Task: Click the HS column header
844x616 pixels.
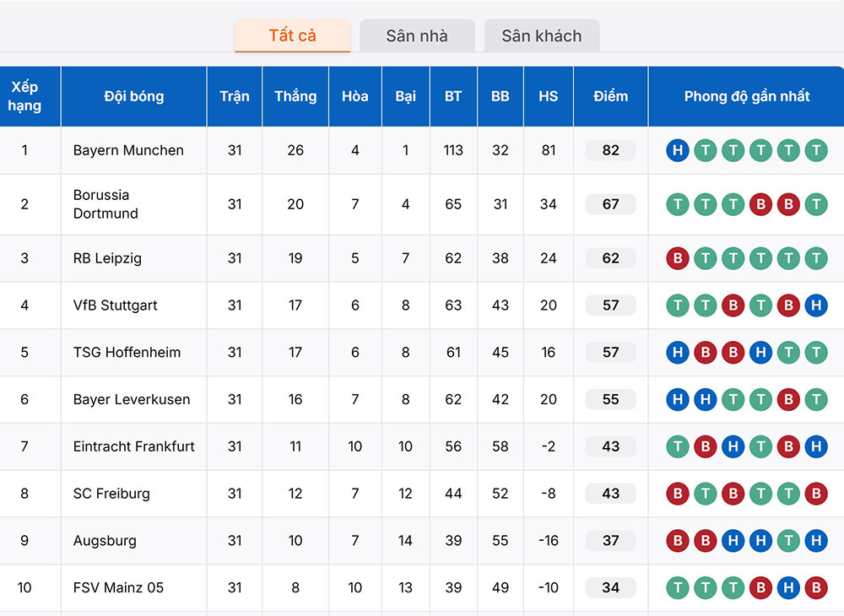Action: point(549,96)
